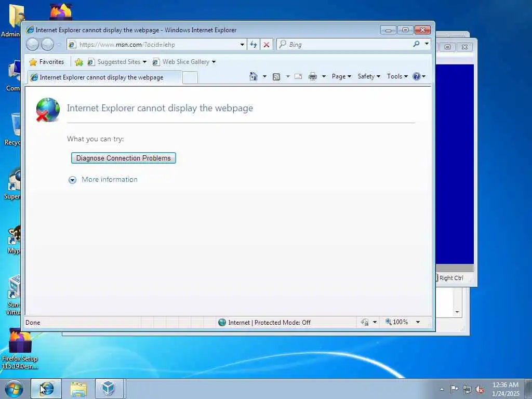Click the Refresh page icon
The height and width of the screenshot is (399, 532).
(254, 45)
